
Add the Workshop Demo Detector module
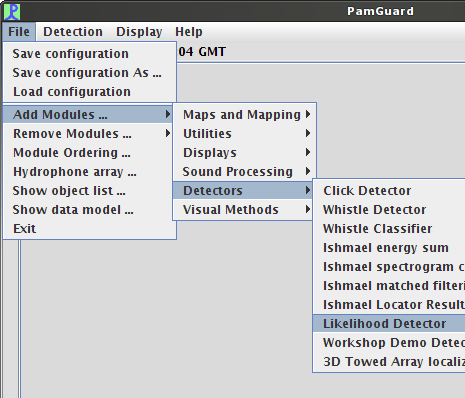389,343
